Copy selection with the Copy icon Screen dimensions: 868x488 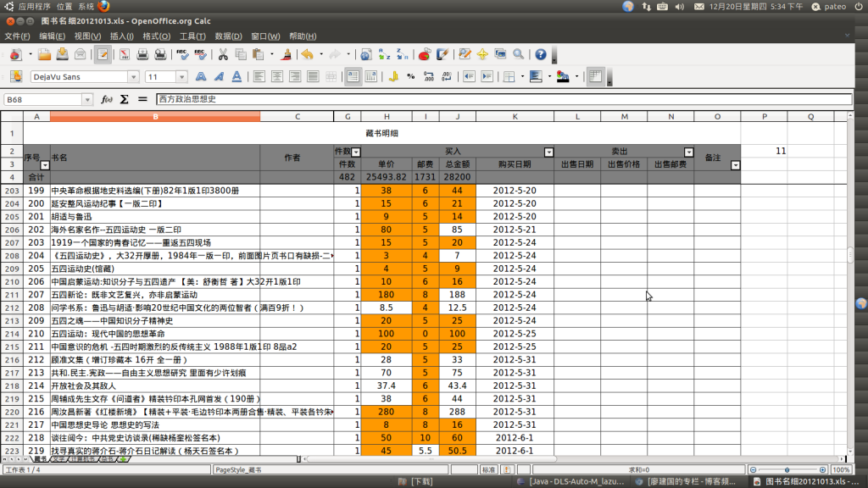point(240,54)
